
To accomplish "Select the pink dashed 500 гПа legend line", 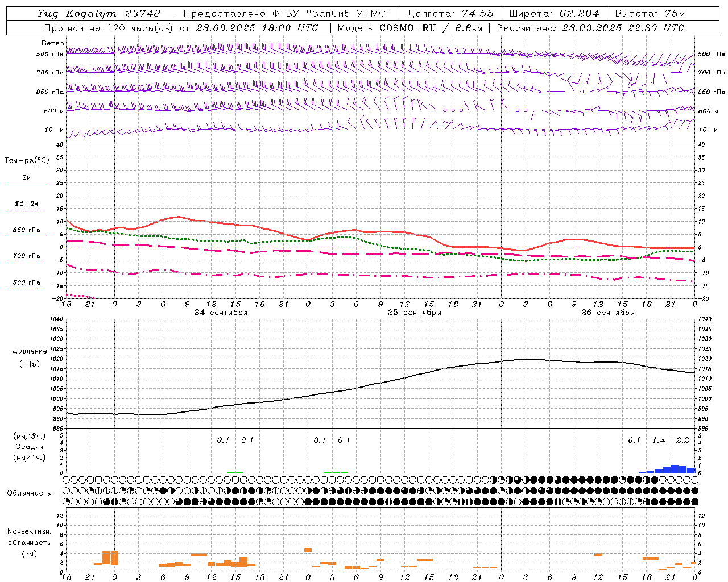I will click(x=25, y=289).
